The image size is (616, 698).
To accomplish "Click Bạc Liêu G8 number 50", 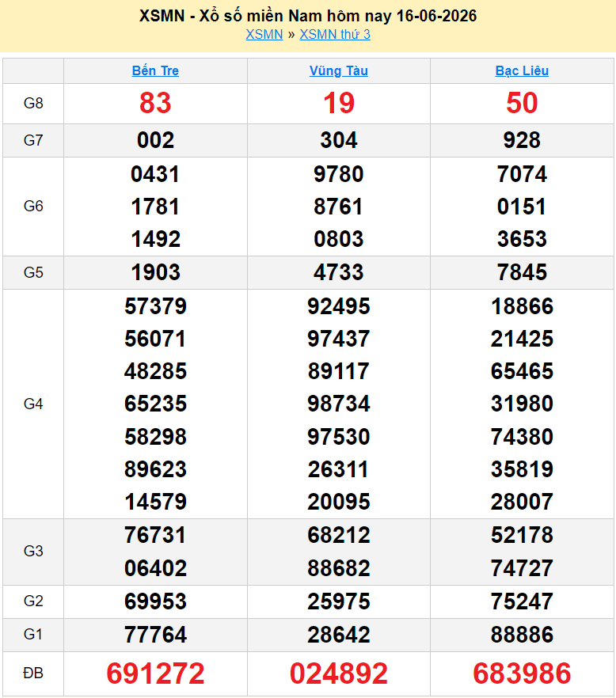I will [x=522, y=103].
